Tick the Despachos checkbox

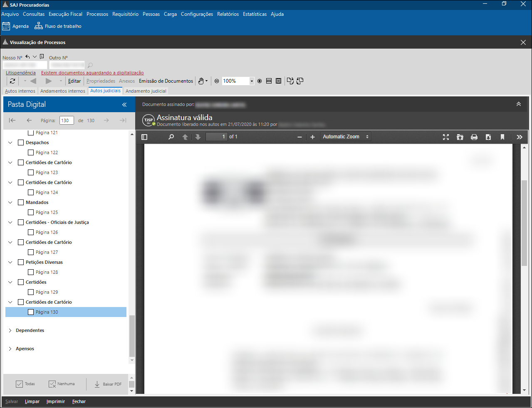pyautogui.click(x=21, y=143)
